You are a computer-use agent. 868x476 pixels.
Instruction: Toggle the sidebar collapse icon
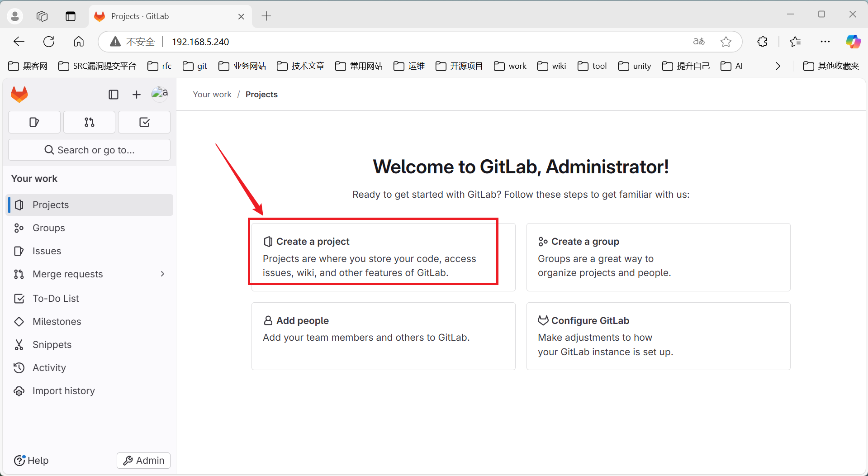tap(114, 95)
